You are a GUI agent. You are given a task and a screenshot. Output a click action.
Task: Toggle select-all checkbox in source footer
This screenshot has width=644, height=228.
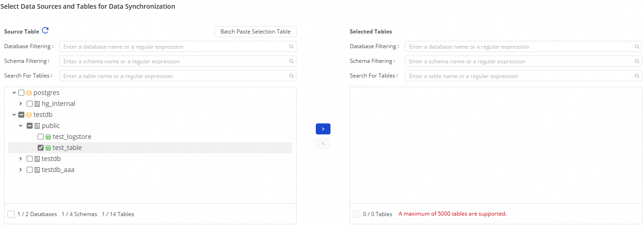(11, 214)
